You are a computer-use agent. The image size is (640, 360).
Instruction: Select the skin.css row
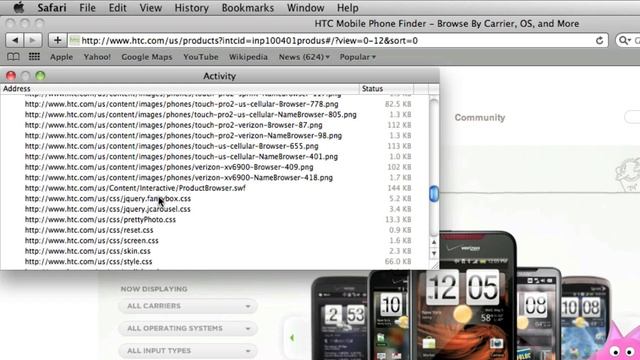214,251
